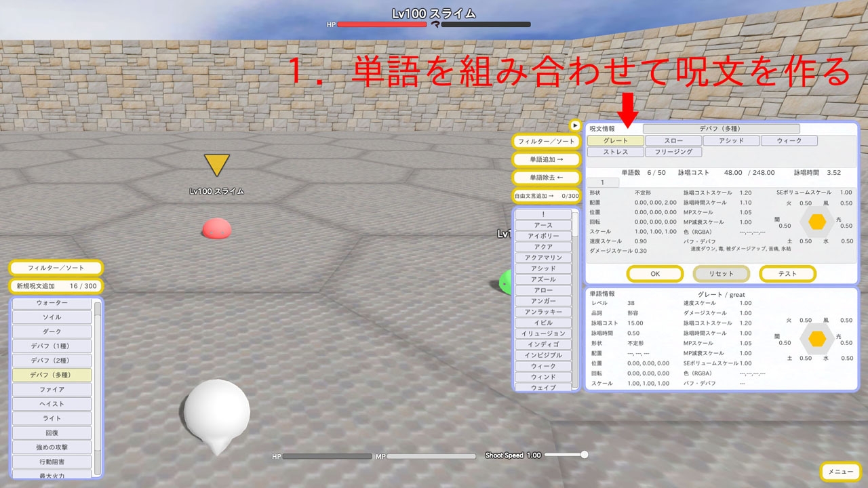Select spell word chip フリージング

pos(673,152)
